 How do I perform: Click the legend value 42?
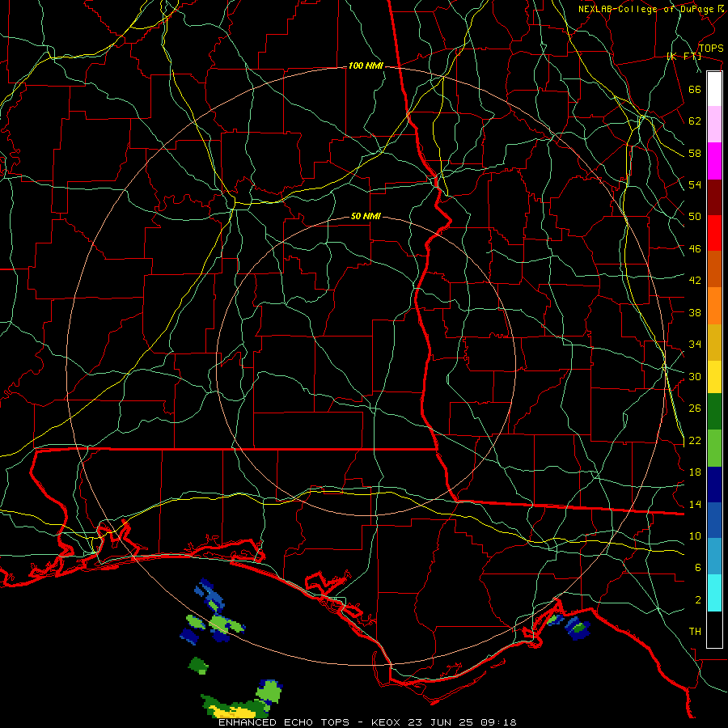[x=695, y=280]
